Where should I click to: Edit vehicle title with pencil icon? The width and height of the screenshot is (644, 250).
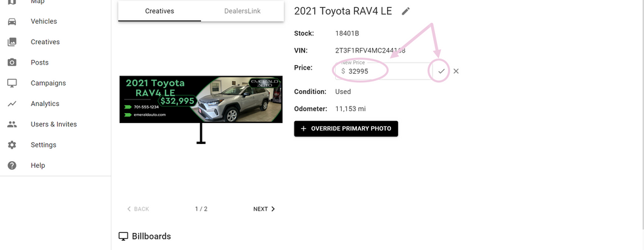click(x=406, y=11)
